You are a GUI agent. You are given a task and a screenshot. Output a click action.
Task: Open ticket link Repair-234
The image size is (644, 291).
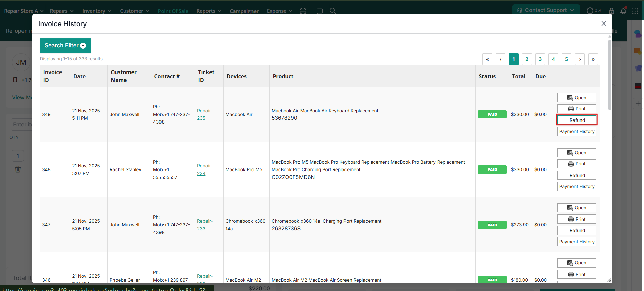[204, 169]
